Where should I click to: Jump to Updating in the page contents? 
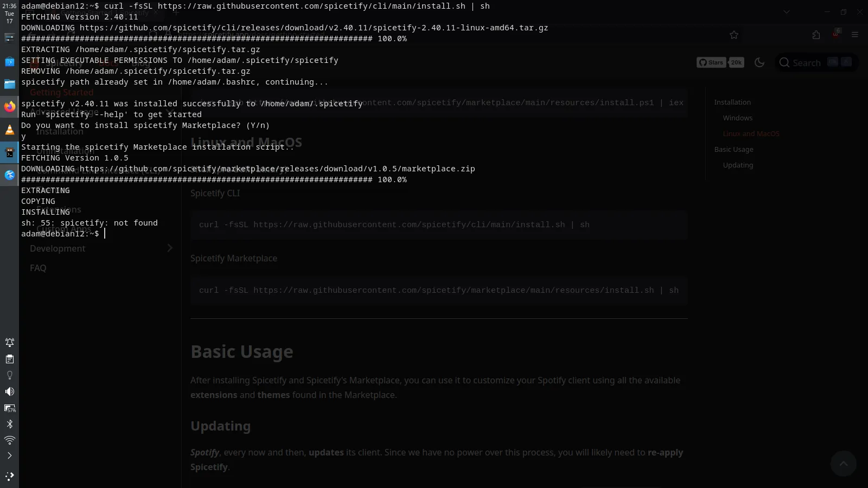pos(738,165)
